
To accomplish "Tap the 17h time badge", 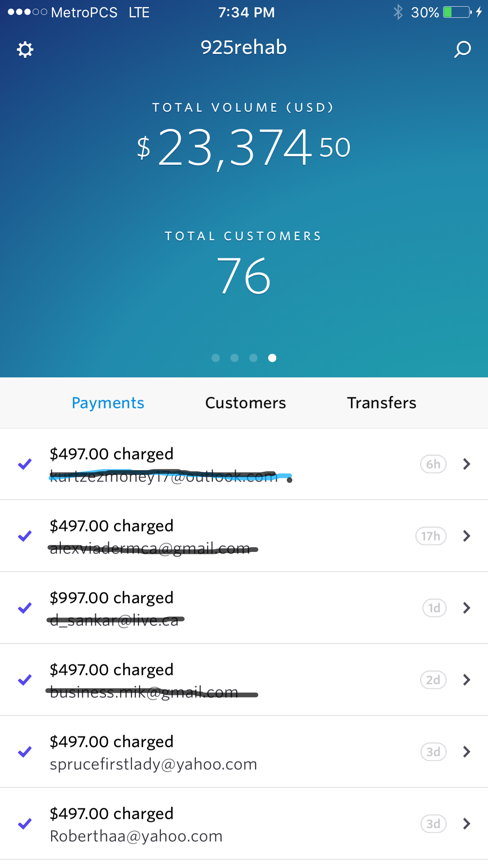I will [x=431, y=536].
